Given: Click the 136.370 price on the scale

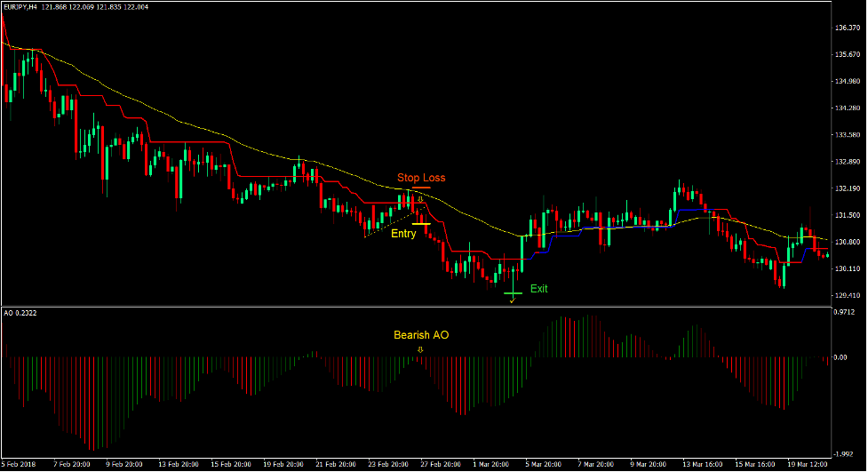Looking at the screenshot, I should pos(848,28).
